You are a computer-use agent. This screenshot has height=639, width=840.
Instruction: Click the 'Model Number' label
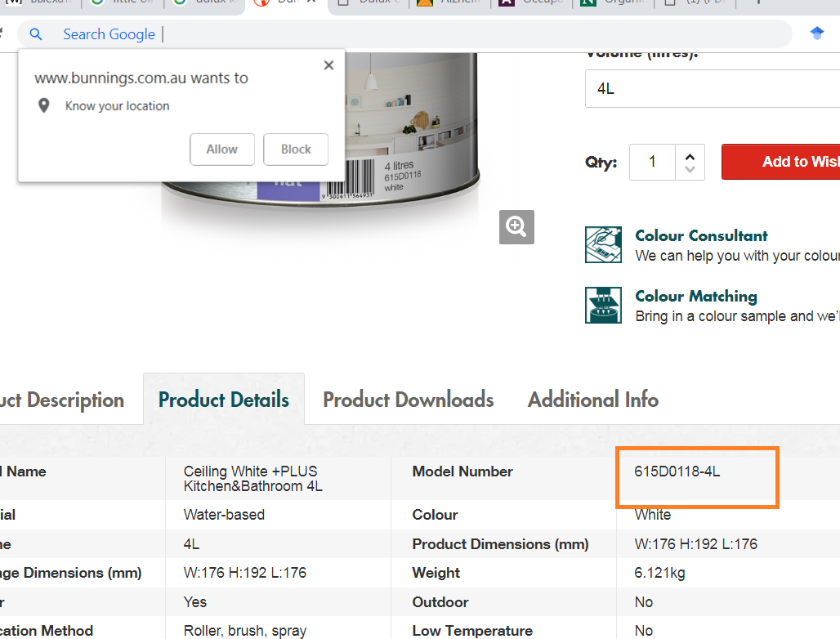pyautogui.click(x=462, y=471)
